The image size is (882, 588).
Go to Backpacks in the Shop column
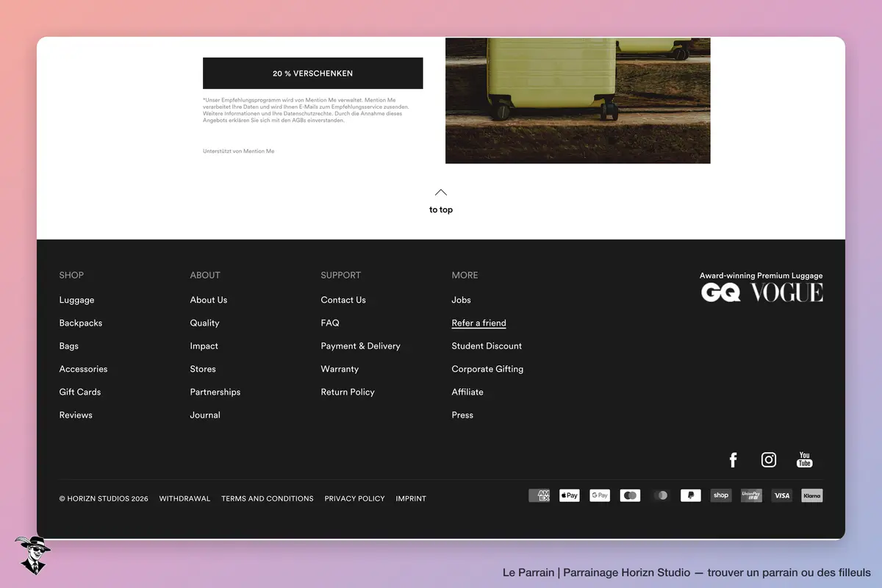(81, 323)
